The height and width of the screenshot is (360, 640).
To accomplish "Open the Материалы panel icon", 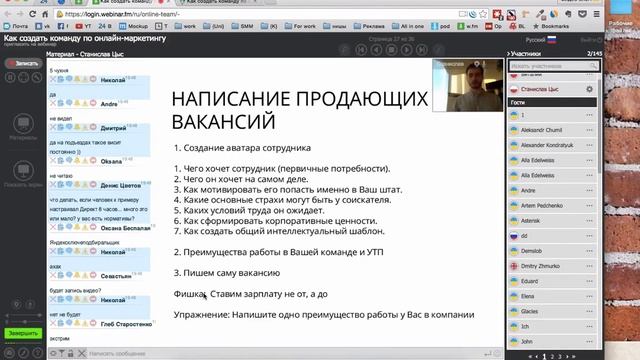I will pos(23,124).
